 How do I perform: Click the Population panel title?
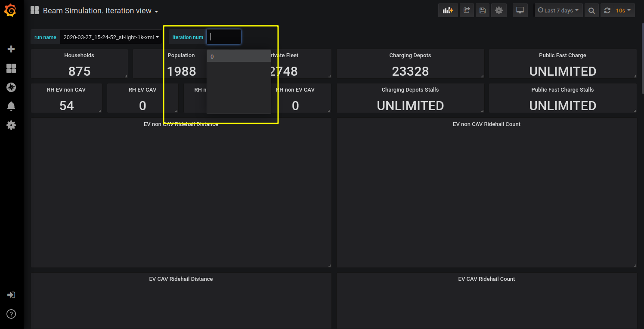(181, 55)
